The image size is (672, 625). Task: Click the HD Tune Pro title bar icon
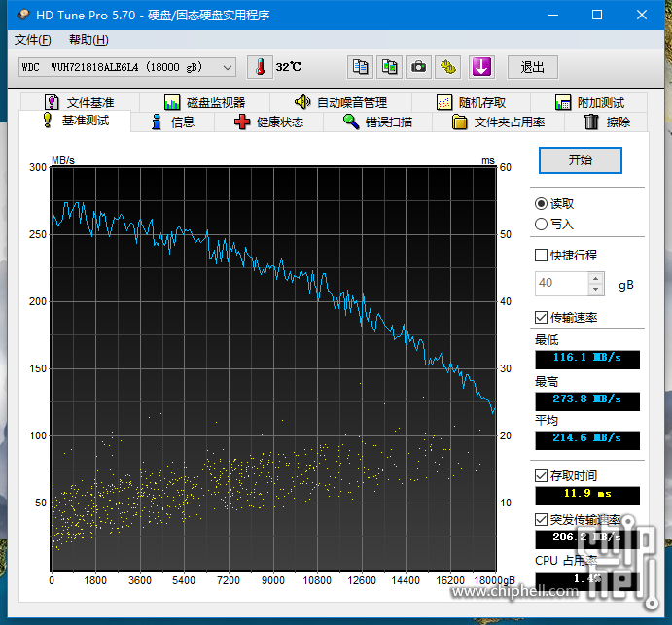pyautogui.click(x=22, y=15)
